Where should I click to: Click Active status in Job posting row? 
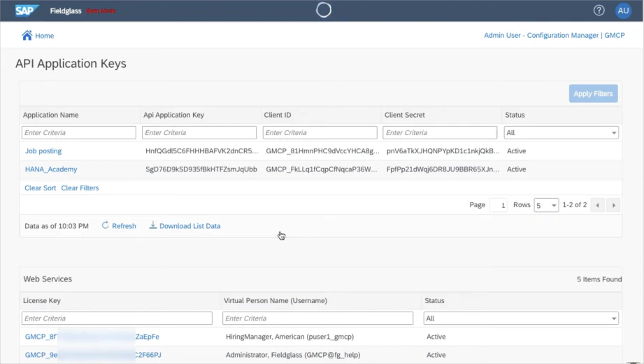516,151
